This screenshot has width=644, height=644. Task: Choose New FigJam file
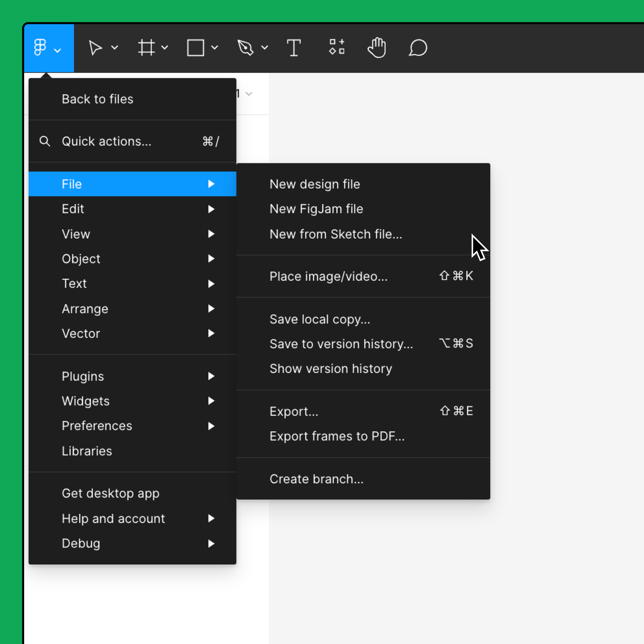[x=363, y=209]
